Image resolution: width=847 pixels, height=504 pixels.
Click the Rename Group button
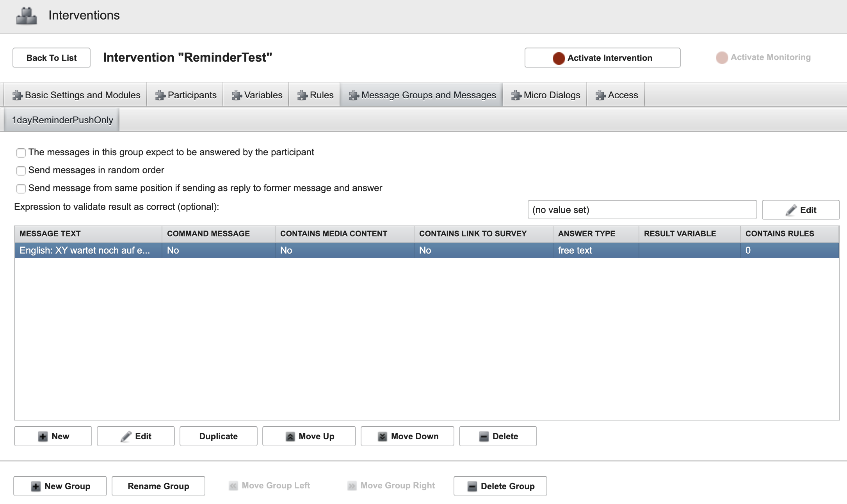coord(158,486)
